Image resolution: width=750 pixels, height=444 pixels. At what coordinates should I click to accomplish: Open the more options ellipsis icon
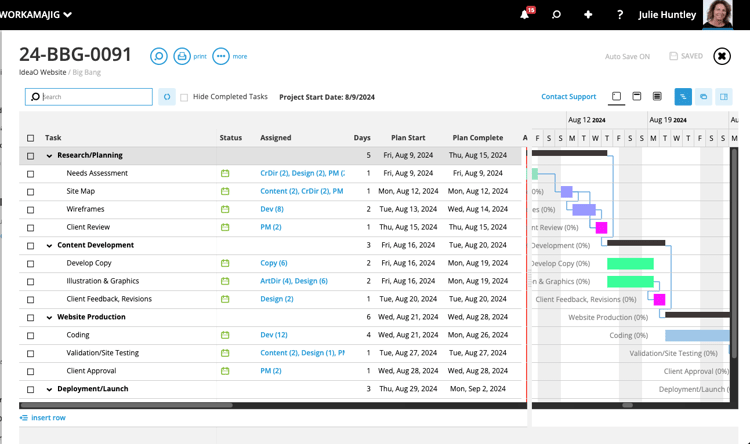coord(221,57)
